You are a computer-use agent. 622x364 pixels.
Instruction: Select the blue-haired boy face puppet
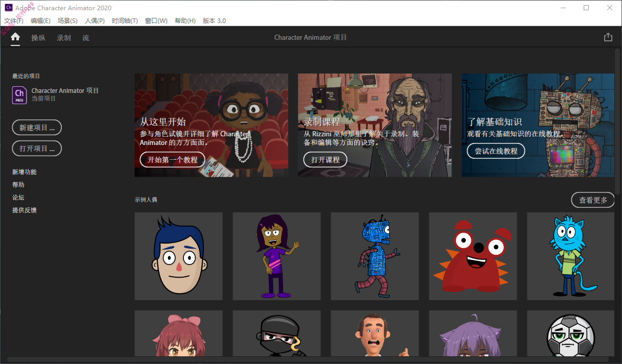(x=179, y=256)
